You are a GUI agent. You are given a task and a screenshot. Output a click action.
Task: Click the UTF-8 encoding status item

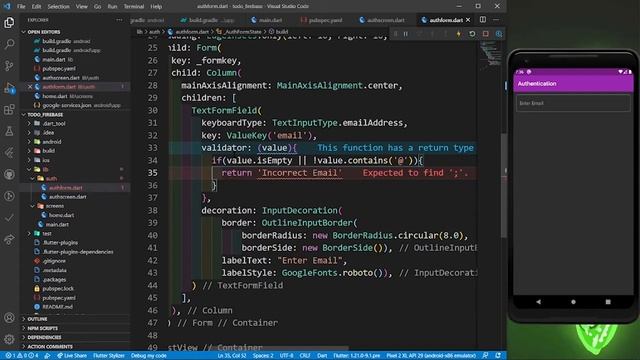point(287,356)
